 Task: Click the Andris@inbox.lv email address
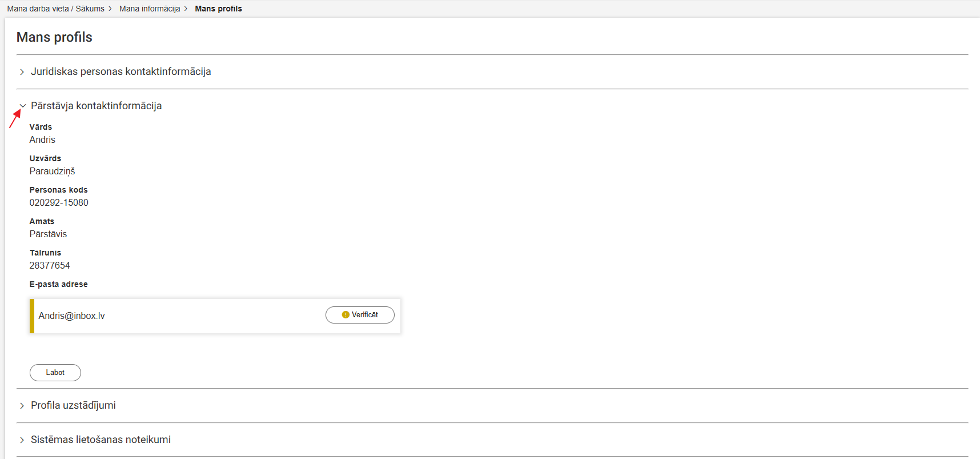pyautogui.click(x=71, y=316)
